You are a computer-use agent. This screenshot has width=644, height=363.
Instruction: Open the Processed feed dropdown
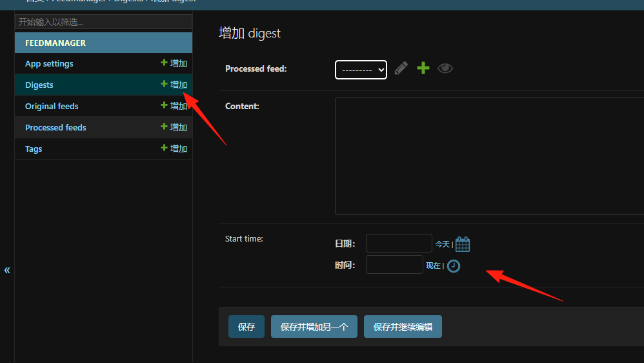click(x=361, y=70)
